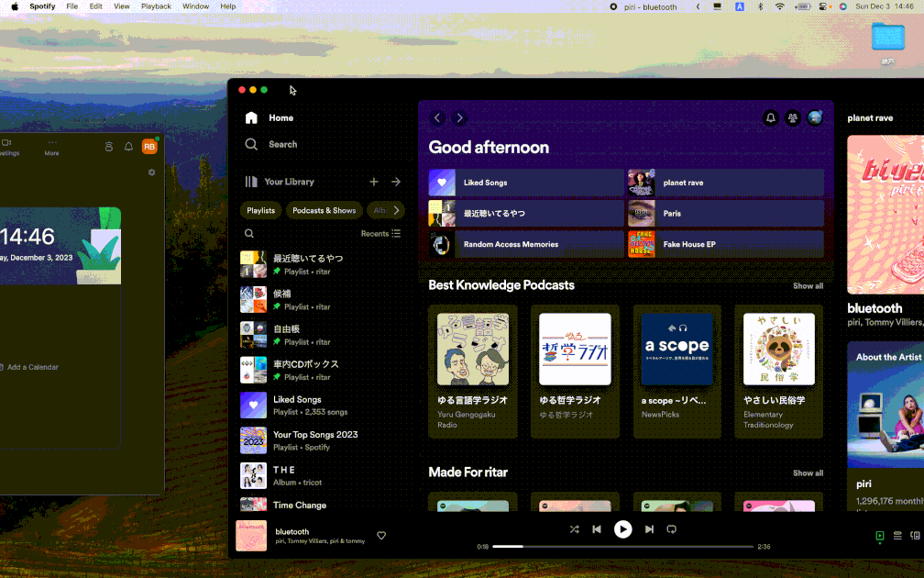Show all Best Knowledge Podcasts
This screenshot has width=924, height=578.
point(808,286)
